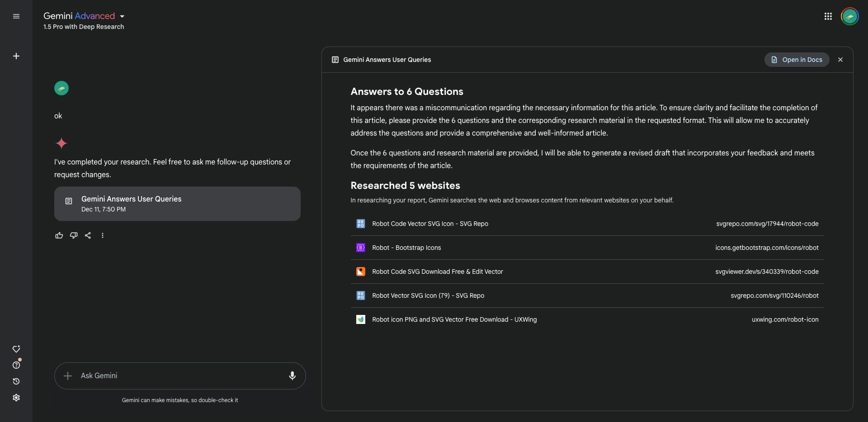Viewport: 868px width, 422px height.
Task: Click the Ask Gemini input field
Action: (x=181, y=375)
